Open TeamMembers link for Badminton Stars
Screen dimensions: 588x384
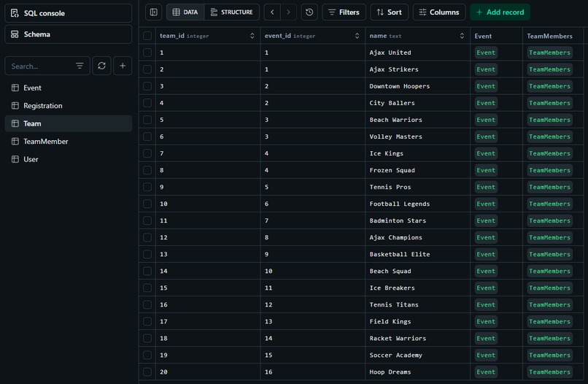[x=549, y=220]
